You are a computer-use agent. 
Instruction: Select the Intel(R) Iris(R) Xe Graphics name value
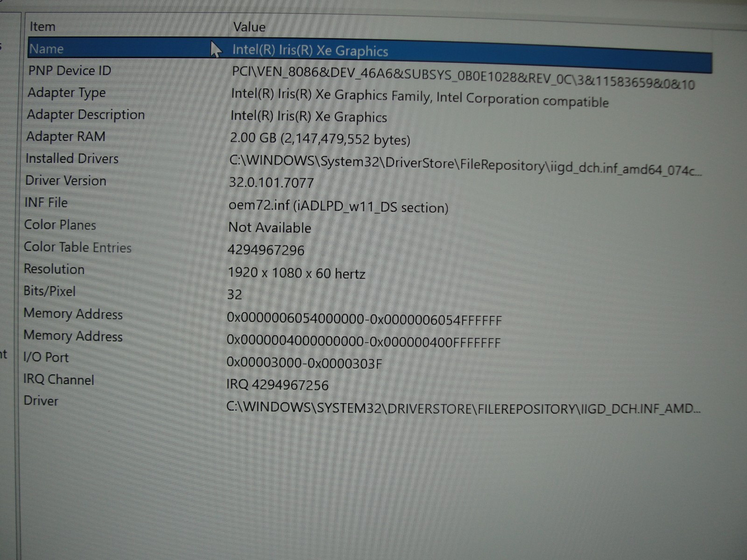point(310,50)
